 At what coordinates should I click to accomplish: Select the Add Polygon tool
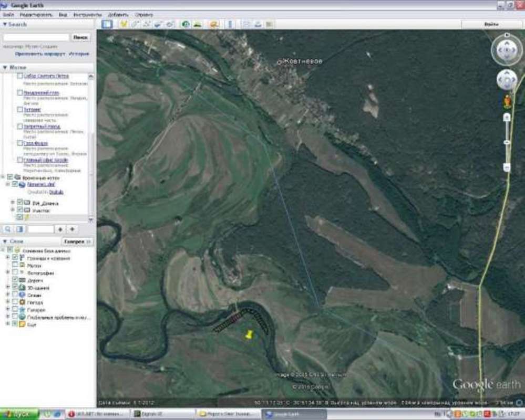pos(135,24)
